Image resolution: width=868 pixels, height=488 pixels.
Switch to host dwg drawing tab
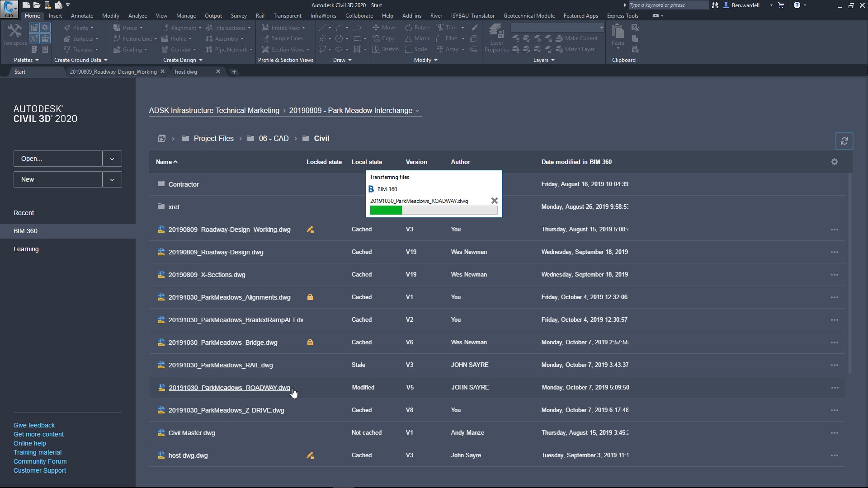(186, 71)
